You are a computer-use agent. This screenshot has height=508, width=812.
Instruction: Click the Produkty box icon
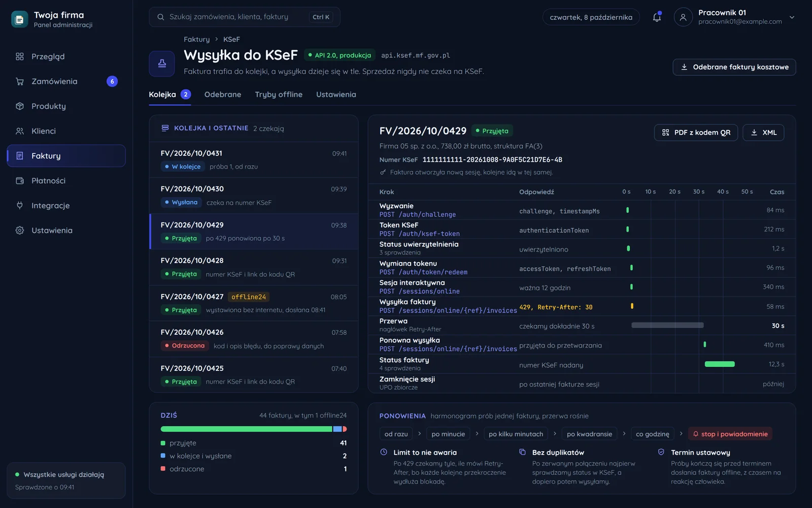20,106
